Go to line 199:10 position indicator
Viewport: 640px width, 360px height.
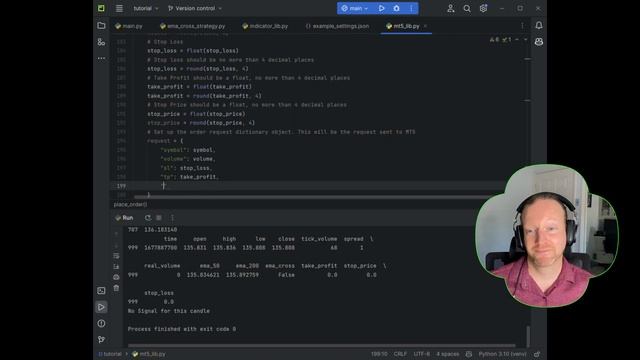379,354
